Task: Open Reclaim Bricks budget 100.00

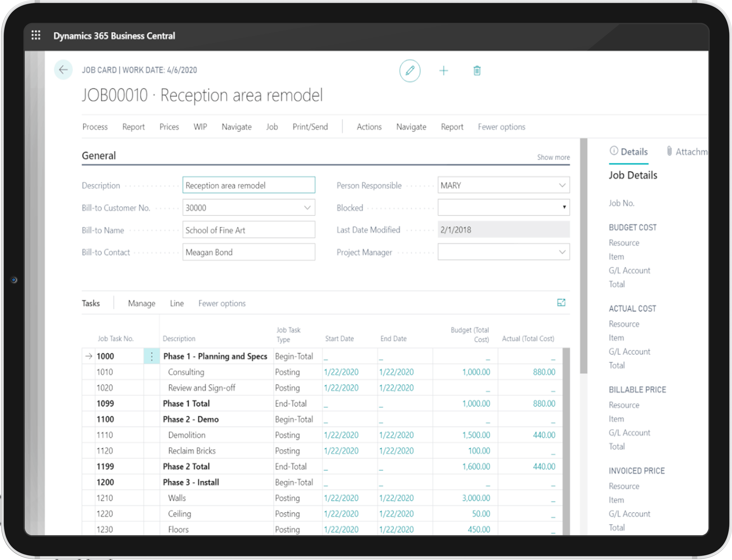Action: tap(479, 451)
